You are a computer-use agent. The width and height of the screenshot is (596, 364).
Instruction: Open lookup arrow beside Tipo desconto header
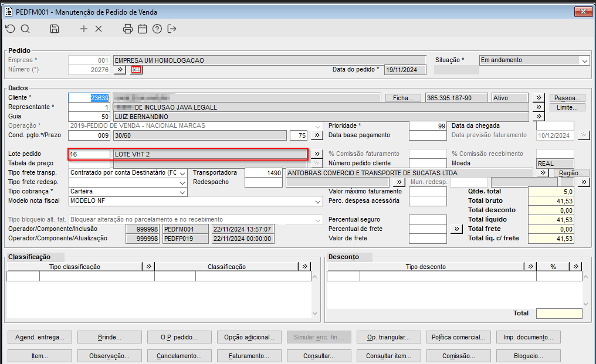coord(530,266)
